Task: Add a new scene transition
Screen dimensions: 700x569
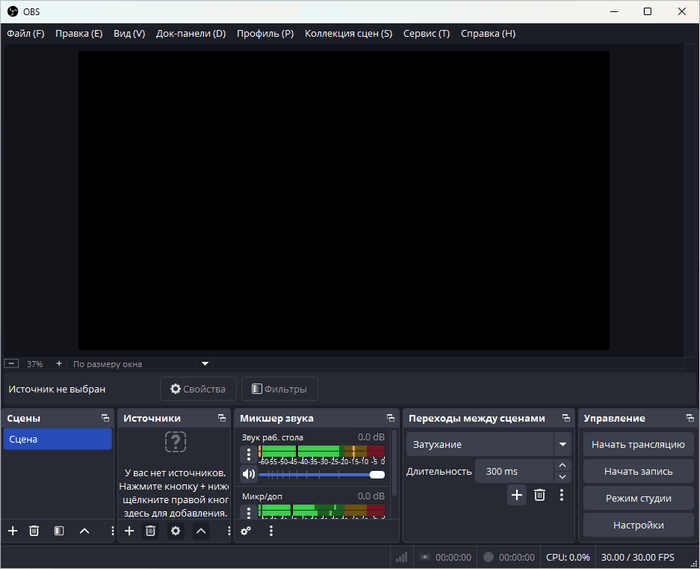Action: point(517,494)
